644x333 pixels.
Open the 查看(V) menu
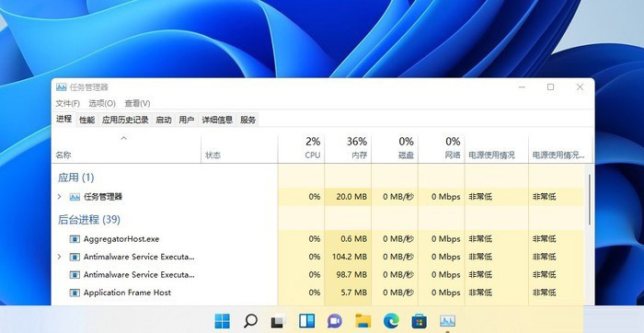[138, 103]
